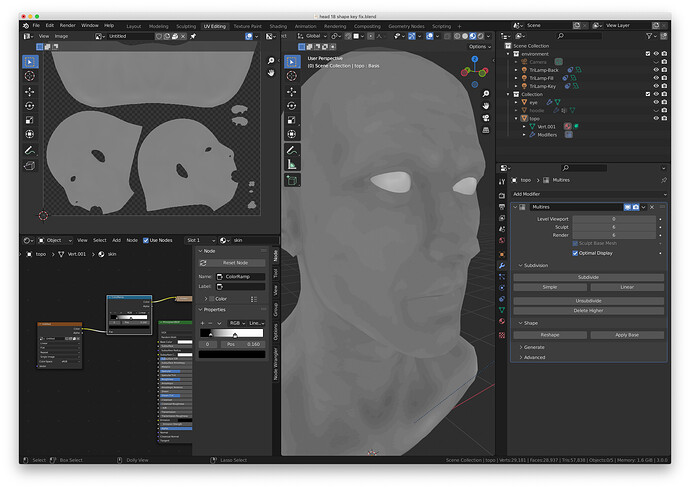
Task: Click the pin icon in Properties editor
Action: (664, 180)
